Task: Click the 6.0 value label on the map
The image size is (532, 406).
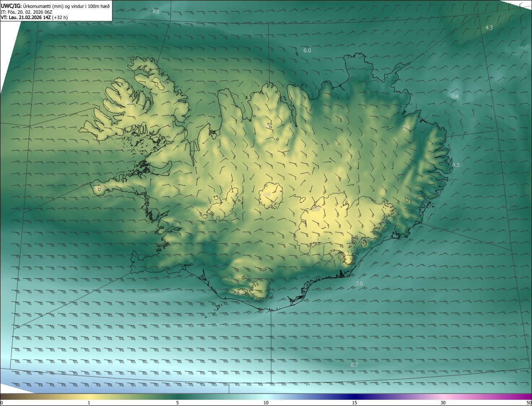Action: [307, 50]
